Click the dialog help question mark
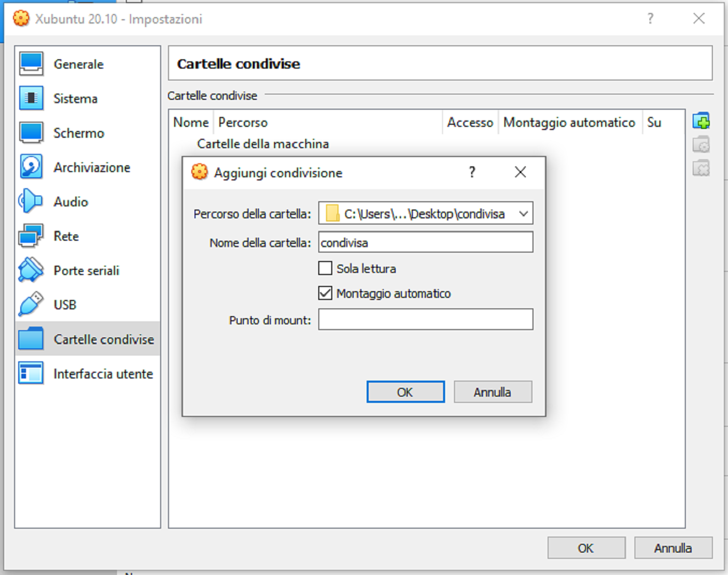Screen dimensions: 728x575 [x=472, y=172]
